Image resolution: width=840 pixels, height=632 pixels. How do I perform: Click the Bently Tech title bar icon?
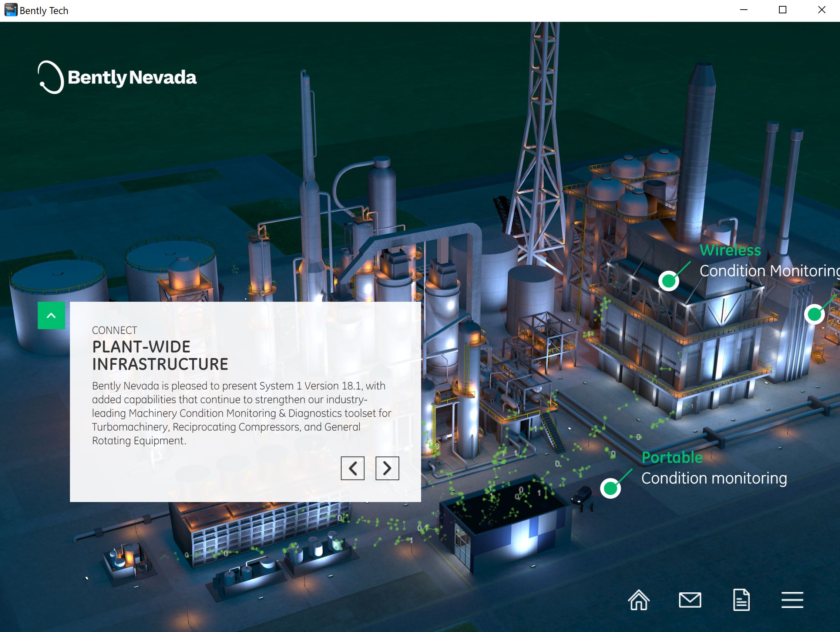[11, 10]
